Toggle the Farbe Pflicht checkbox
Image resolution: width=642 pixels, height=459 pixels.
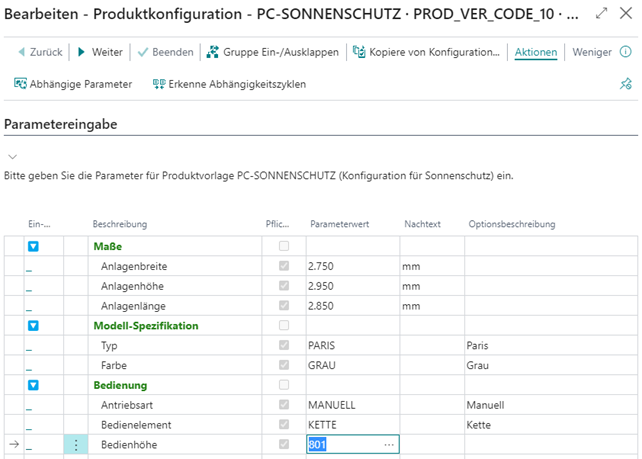[284, 365]
